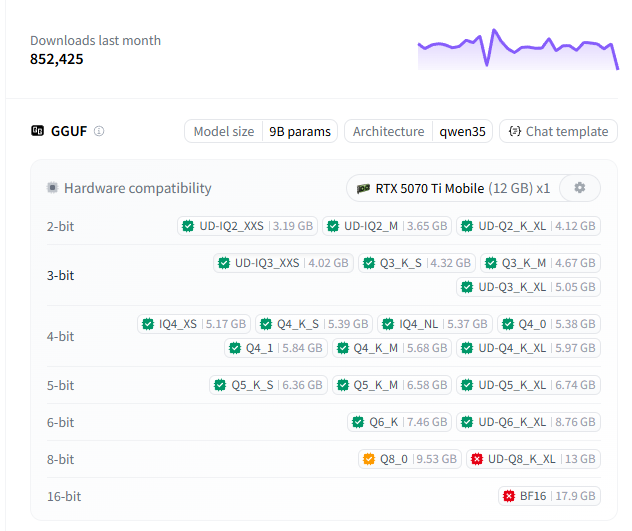The width and height of the screenshot is (632, 531).
Task: Click green check icon on Q6_K
Action: pos(358,422)
